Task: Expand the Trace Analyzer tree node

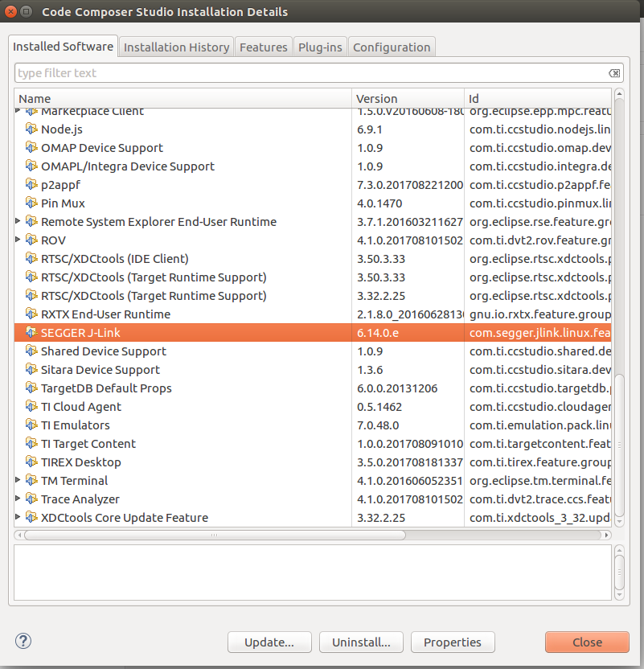Action: click(18, 498)
